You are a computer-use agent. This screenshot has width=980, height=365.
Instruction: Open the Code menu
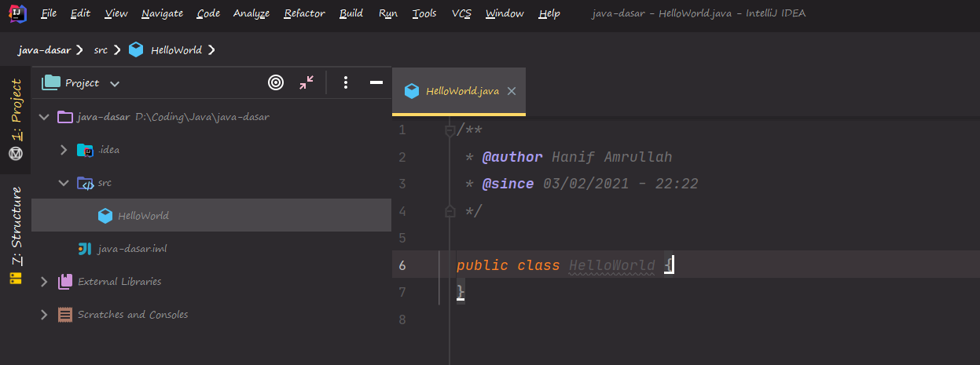click(x=208, y=13)
